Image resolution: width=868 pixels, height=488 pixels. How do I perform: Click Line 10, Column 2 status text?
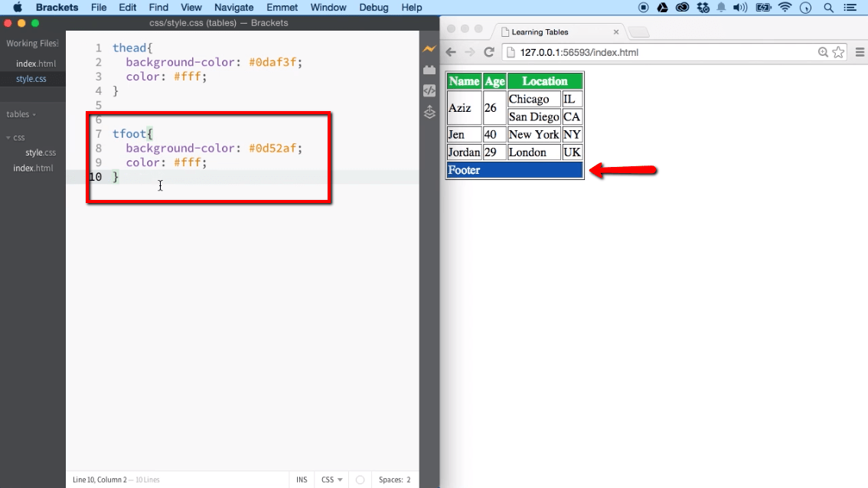(x=100, y=480)
